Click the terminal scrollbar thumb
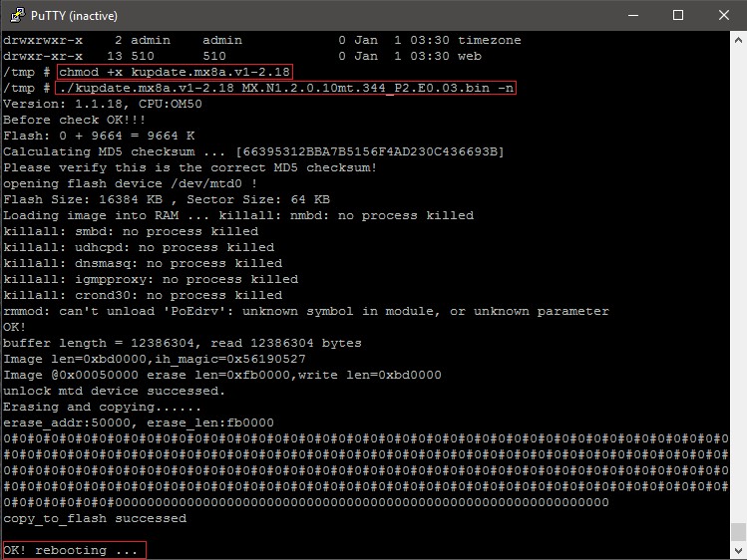This screenshot has width=747, height=560. click(x=738, y=532)
